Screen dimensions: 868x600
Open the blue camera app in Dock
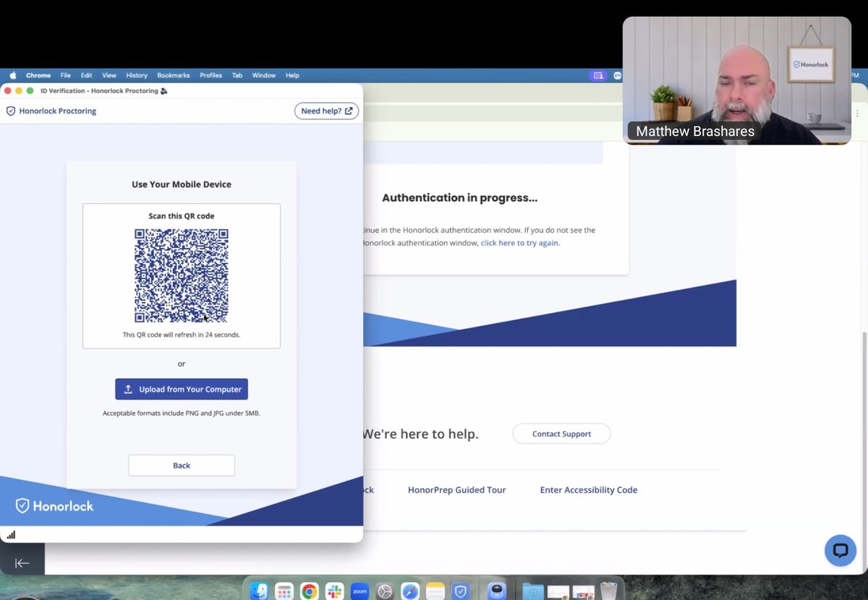click(x=496, y=591)
